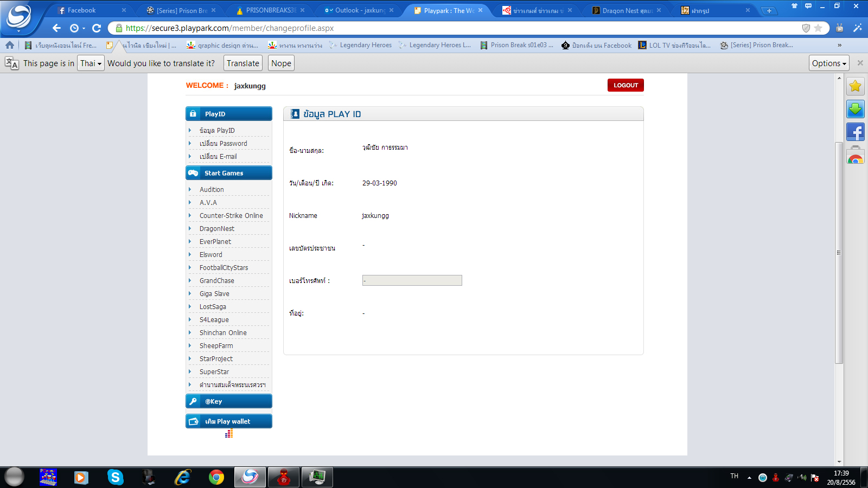This screenshot has height=488, width=868.
Task: Switch to the Outlook - jaxkung tab
Action: pyautogui.click(x=360, y=10)
